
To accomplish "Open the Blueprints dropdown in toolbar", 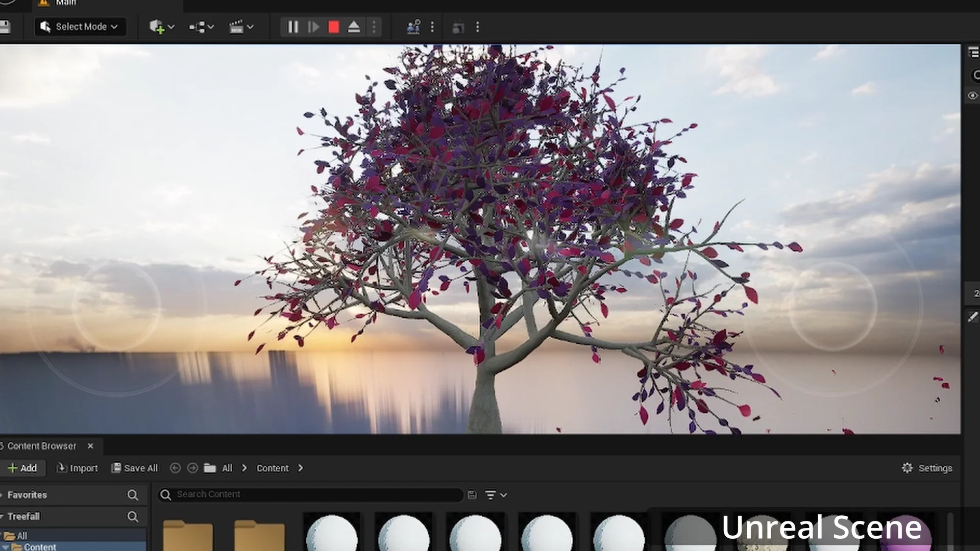I will pyautogui.click(x=201, y=27).
